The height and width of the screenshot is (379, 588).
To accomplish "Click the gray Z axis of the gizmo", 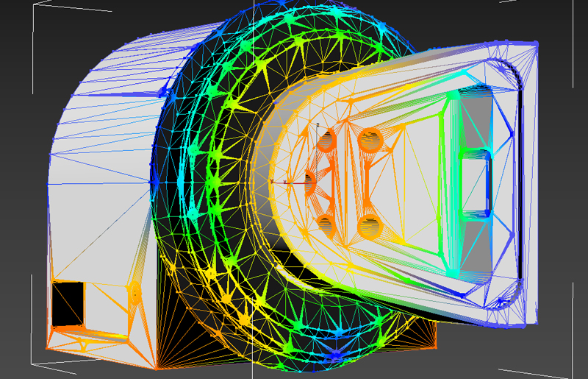I will coord(317,154).
